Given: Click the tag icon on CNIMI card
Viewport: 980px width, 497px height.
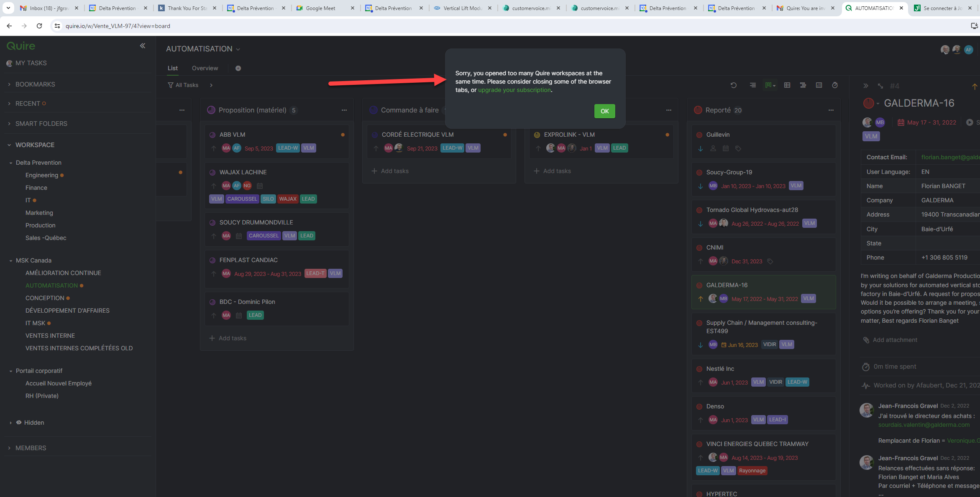Looking at the screenshot, I should pos(770,262).
